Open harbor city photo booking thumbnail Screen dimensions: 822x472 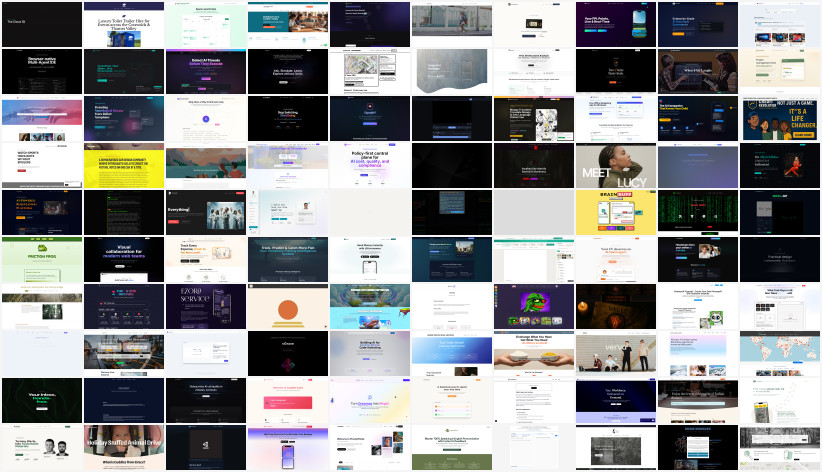click(124, 353)
